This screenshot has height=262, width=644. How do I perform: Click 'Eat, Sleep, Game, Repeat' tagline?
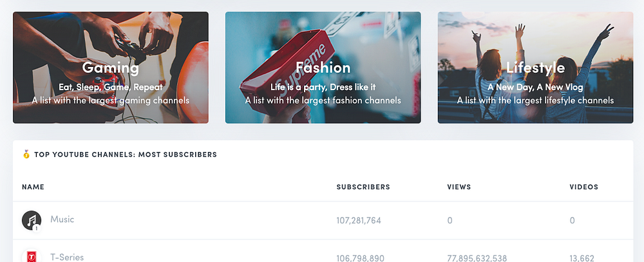point(111,87)
